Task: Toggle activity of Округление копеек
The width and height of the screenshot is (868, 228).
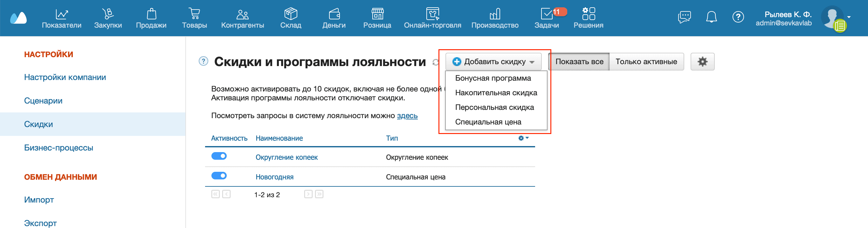Action: coord(219,156)
